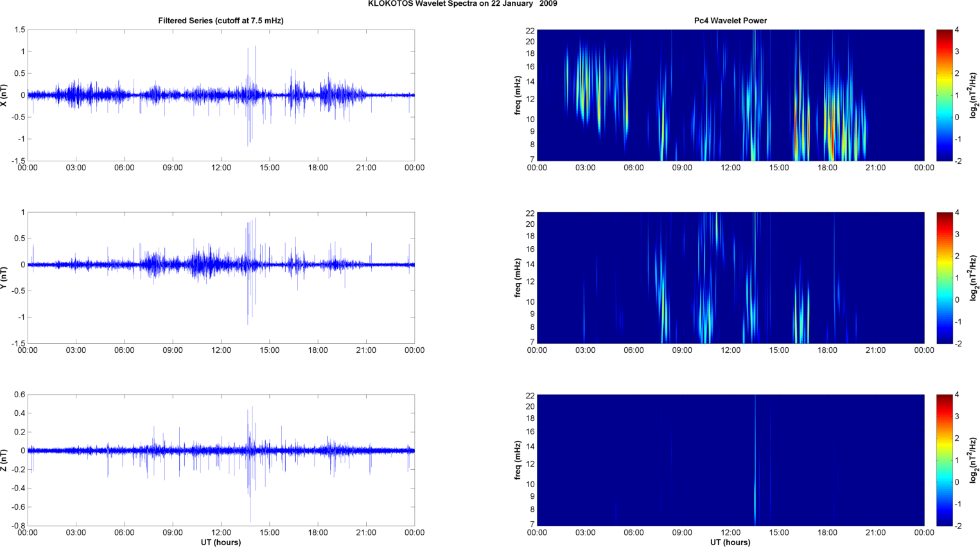Select the Y (nT) axis label
Screen dimensions: 980x547
pyautogui.click(x=4, y=278)
